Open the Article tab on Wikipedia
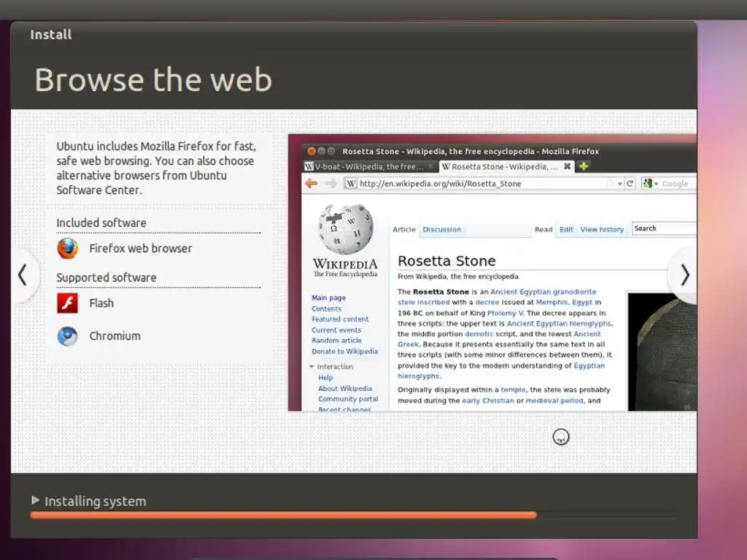Viewport: 747px width, 560px height. 404,230
